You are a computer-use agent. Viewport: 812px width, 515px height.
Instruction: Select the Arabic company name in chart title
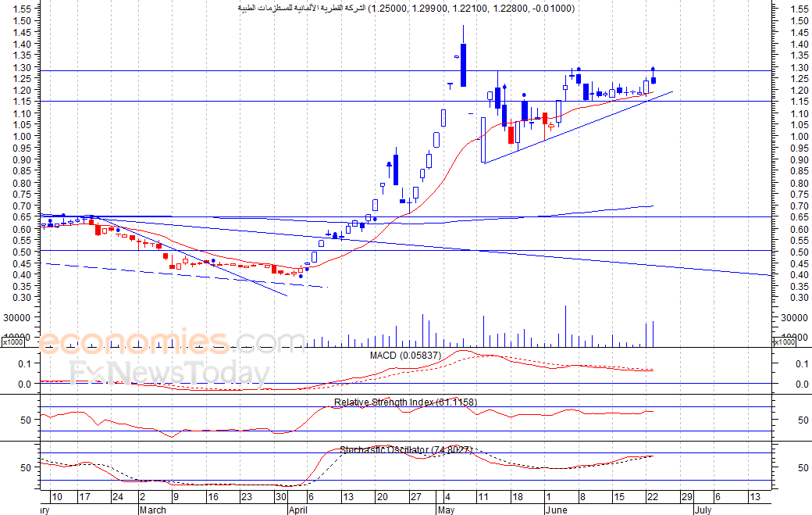click(x=302, y=9)
